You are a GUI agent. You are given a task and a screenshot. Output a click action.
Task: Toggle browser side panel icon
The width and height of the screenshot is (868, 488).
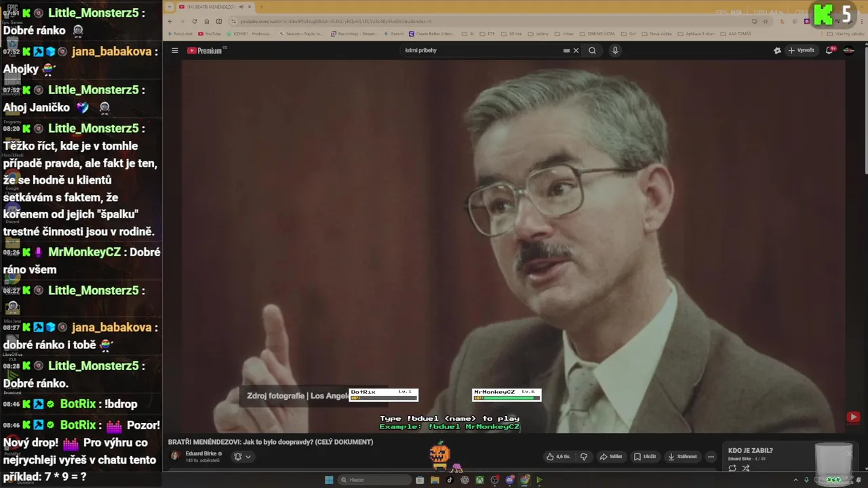219,21
